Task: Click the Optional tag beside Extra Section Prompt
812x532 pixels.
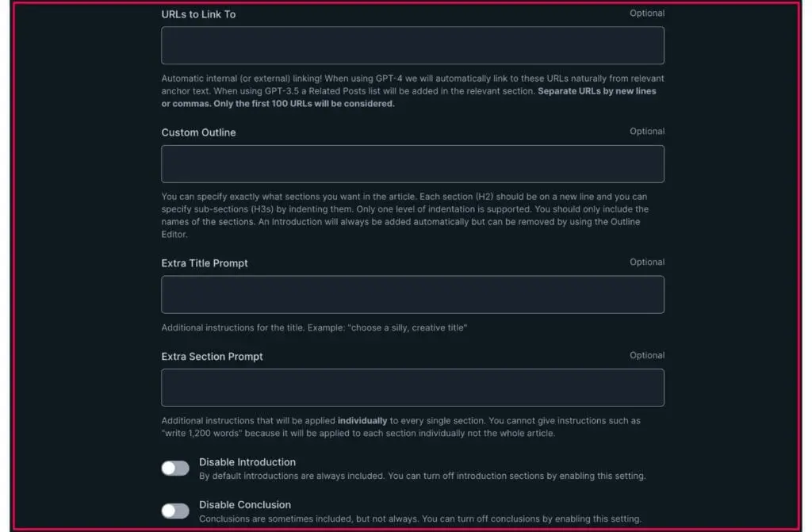Action: pos(647,356)
